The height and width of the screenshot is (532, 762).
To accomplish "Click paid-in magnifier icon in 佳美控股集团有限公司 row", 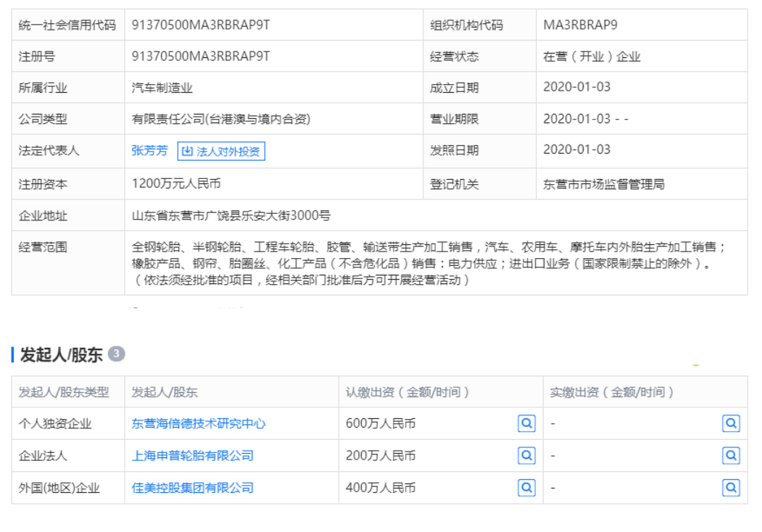I will click(x=731, y=488).
